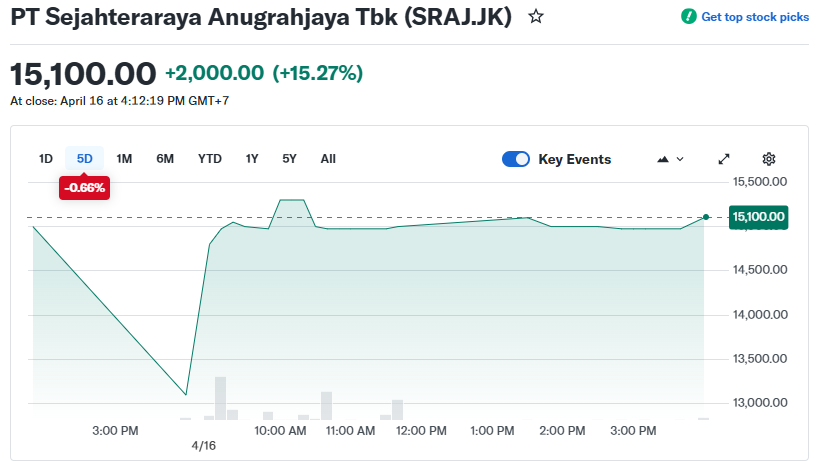This screenshot has width=816, height=461.
Task: Choose the 1Y time range
Action: (252, 158)
